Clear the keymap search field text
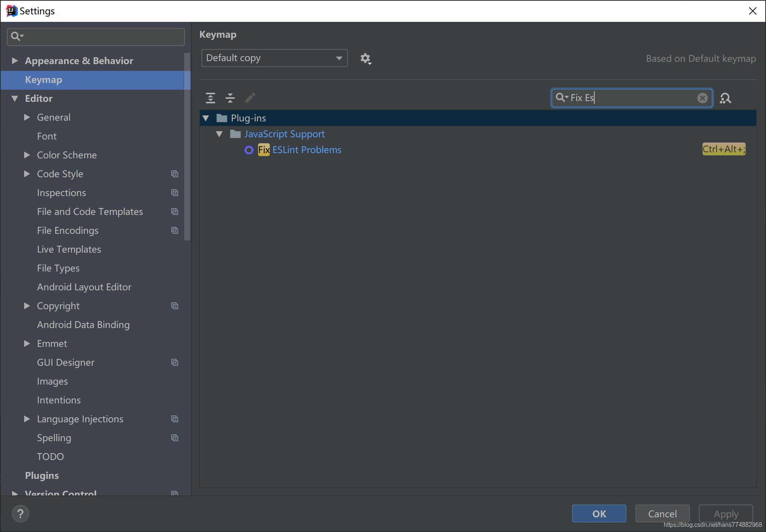 702,98
